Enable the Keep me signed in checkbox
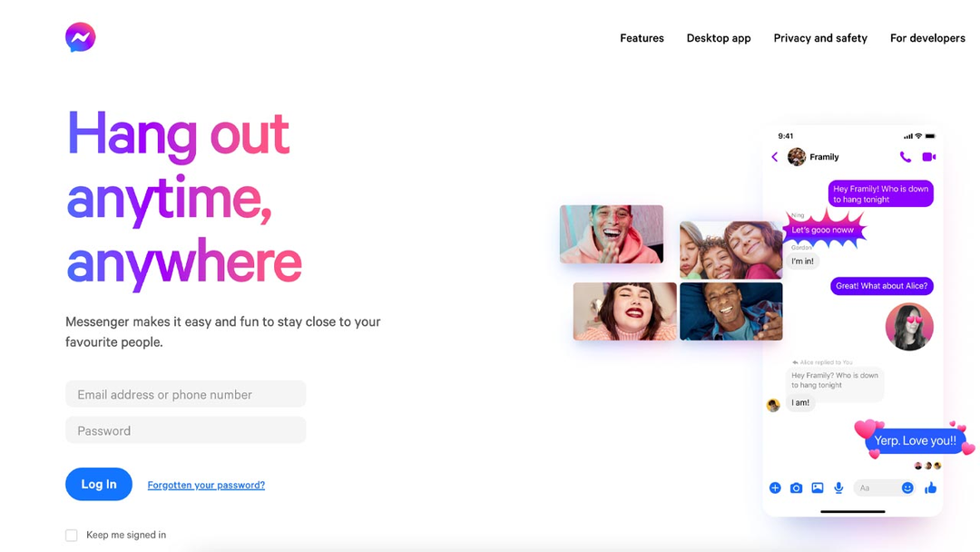The image size is (980, 552). (72, 535)
